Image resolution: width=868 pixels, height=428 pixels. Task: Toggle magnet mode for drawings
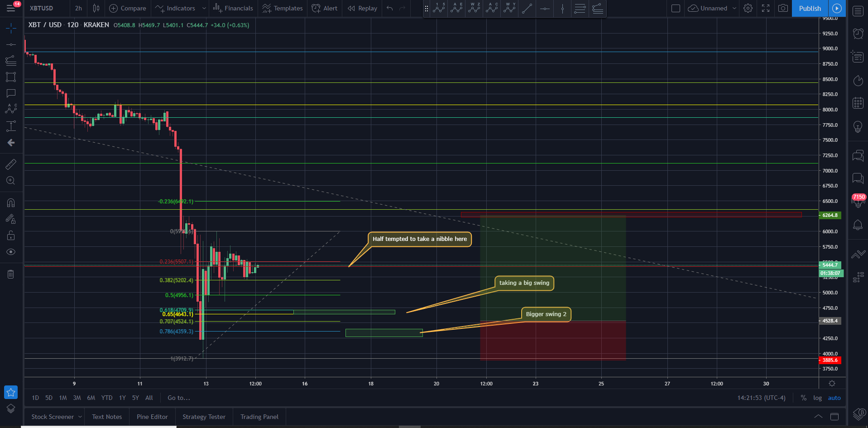(x=11, y=202)
